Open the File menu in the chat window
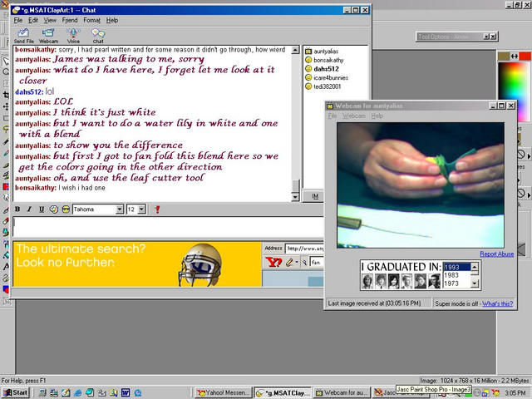 (18, 20)
